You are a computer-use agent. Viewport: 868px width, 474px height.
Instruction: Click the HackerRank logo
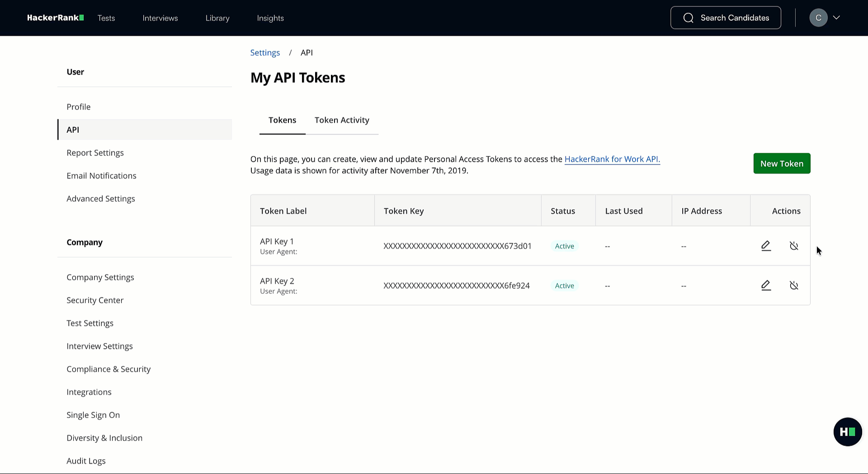[x=55, y=18]
